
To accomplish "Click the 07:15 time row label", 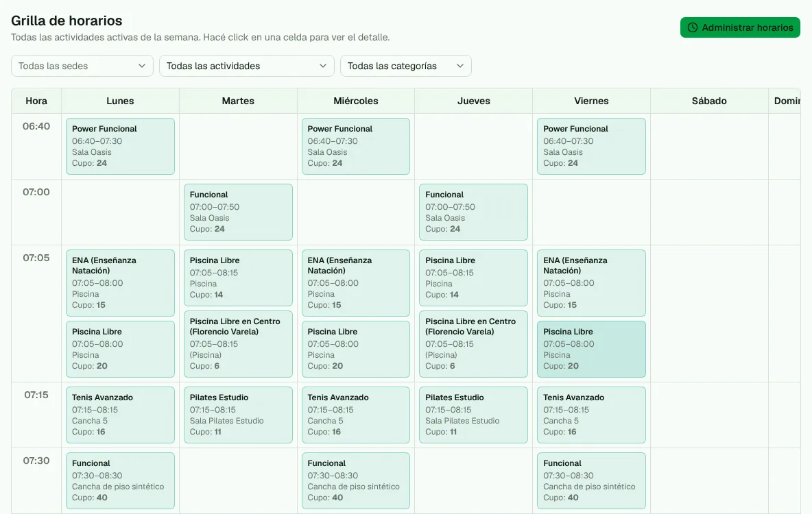I will point(36,395).
